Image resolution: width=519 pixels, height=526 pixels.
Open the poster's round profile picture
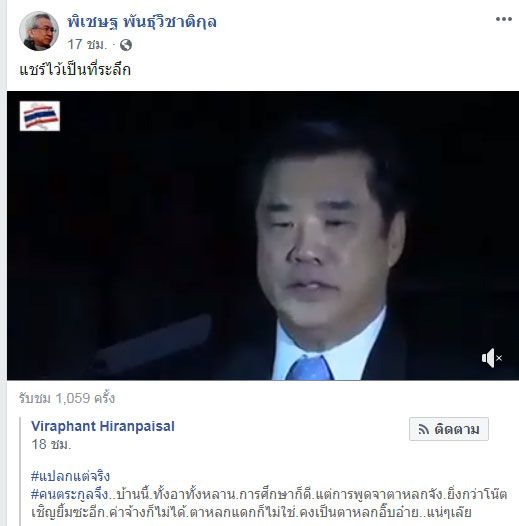pyautogui.click(x=39, y=31)
